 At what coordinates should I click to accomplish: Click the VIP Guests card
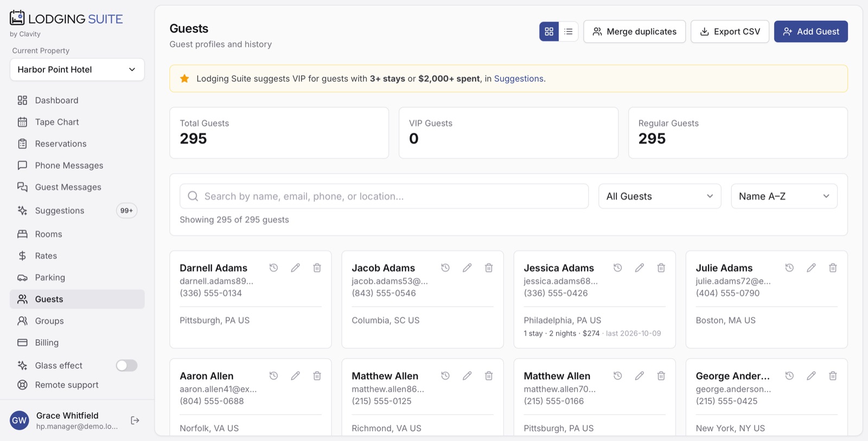(x=508, y=133)
